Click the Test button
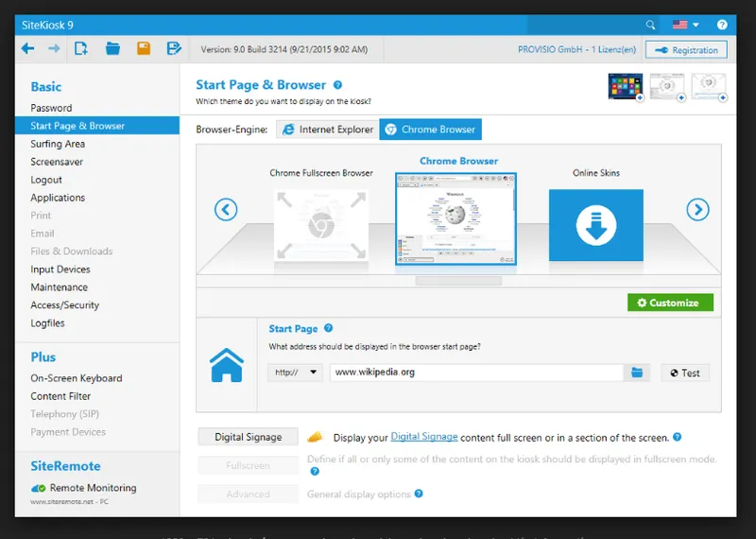This screenshot has height=539, width=756. 685,373
